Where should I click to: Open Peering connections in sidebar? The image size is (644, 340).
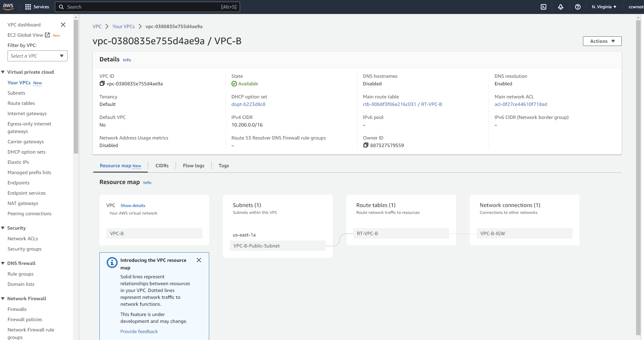(x=29, y=214)
